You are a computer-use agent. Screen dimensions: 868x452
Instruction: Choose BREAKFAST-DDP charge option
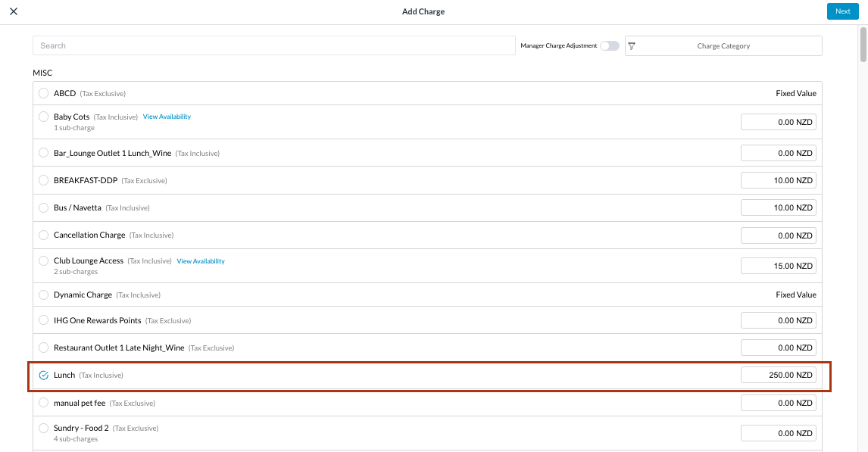tap(43, 181)
